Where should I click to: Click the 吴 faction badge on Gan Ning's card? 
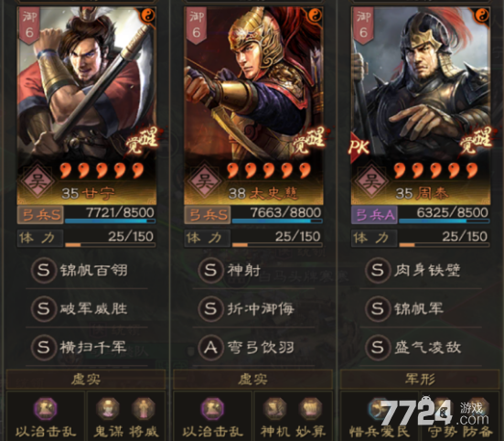[38, 181]
